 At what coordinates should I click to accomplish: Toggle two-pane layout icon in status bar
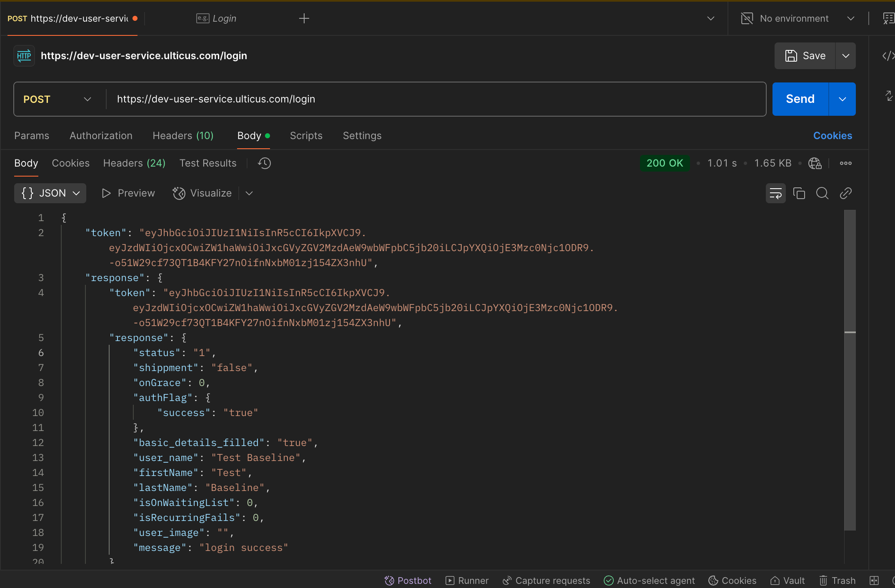pyautogui.click(x=874, y=581)
